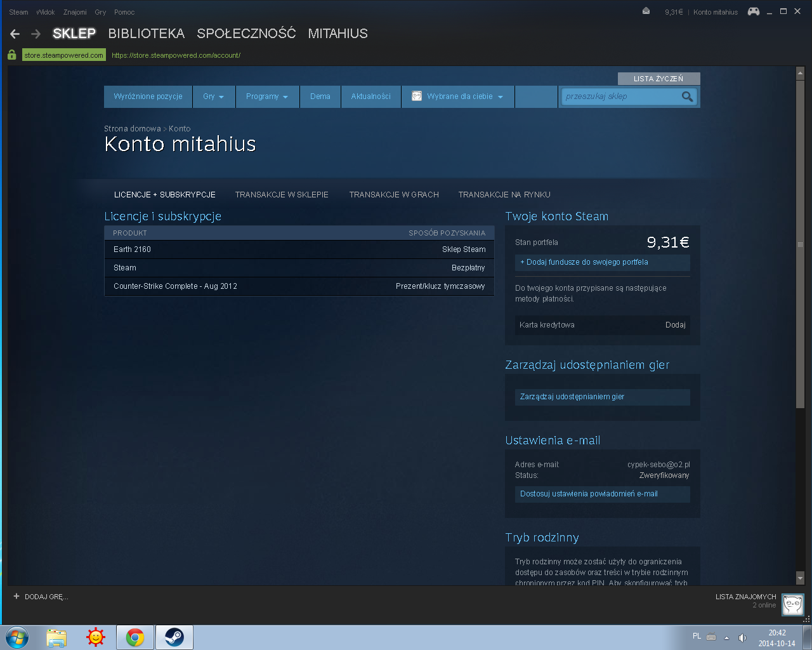The height and width of the screenshot is (650, 812).
Task: Show hidden tray icons arrow
Action: coord(726,638)
